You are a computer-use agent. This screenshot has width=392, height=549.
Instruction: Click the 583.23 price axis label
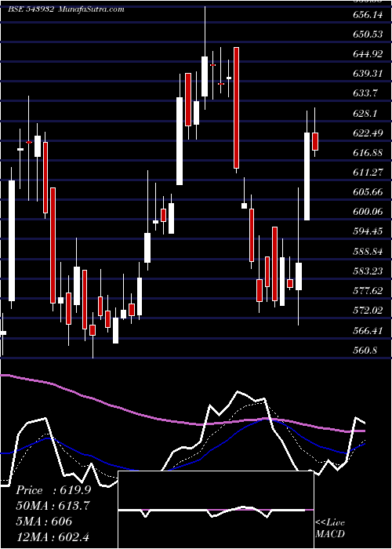[x=366, y=271]
